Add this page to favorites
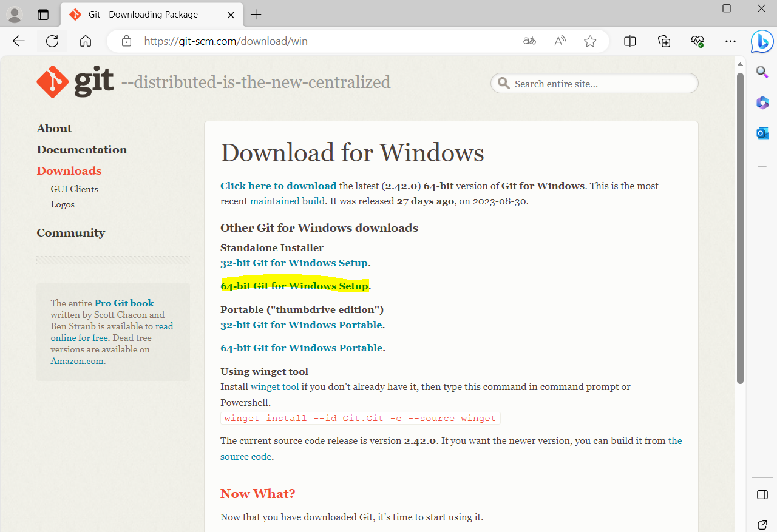 590,41
